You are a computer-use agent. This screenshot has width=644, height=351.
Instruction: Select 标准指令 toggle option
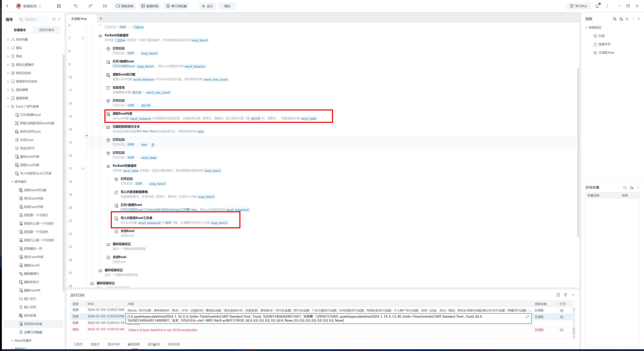point(20,30)
